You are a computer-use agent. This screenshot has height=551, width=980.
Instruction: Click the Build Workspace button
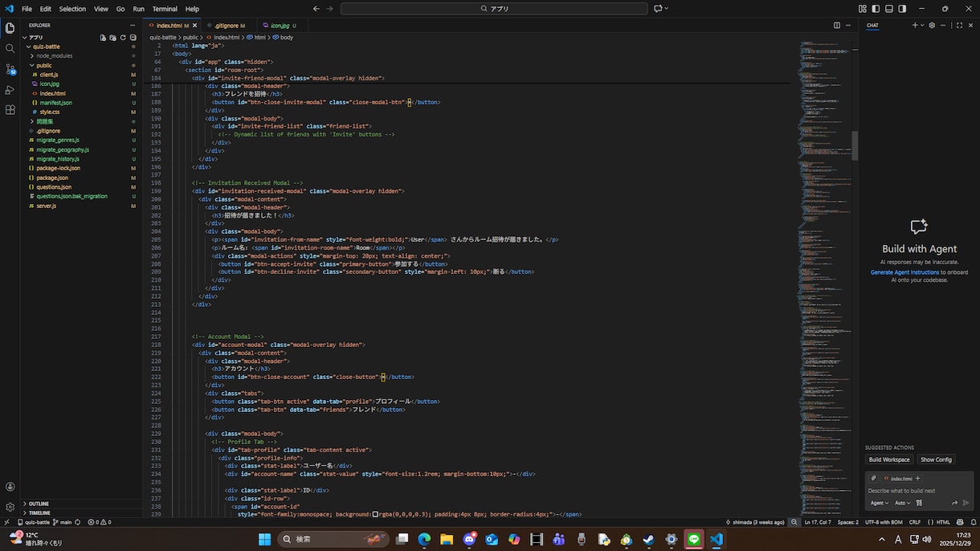tap(889, 459)
